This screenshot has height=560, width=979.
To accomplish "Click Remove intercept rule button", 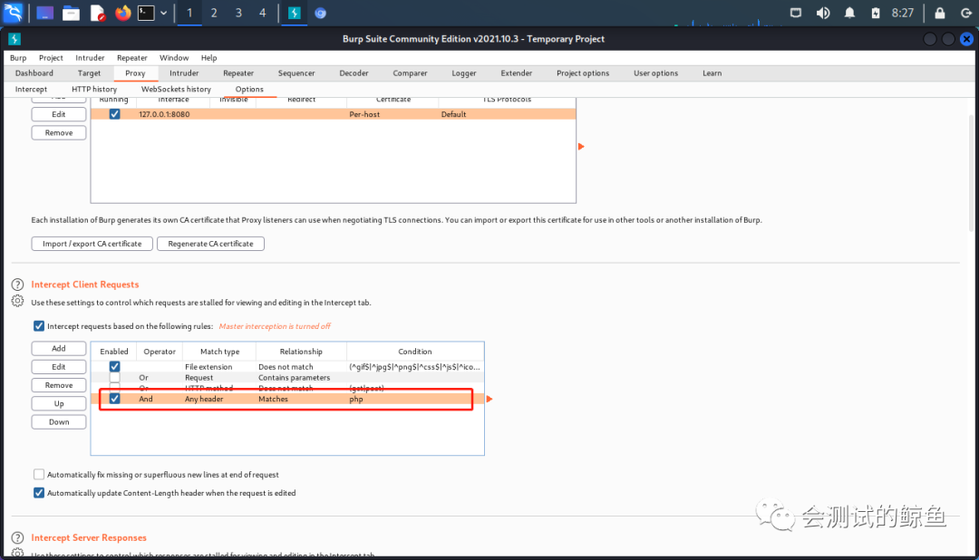I will coord(59,385).
